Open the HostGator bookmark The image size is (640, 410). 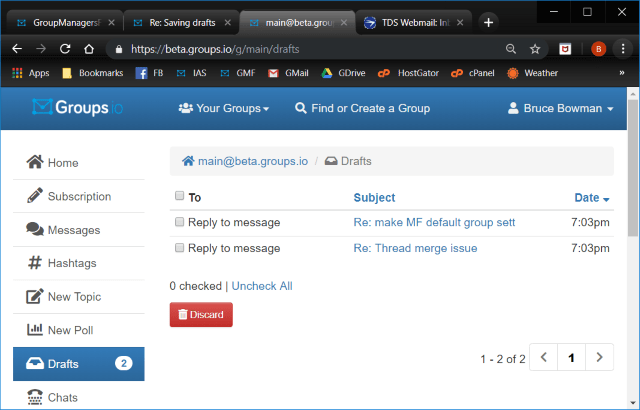[x=408, y=73]
